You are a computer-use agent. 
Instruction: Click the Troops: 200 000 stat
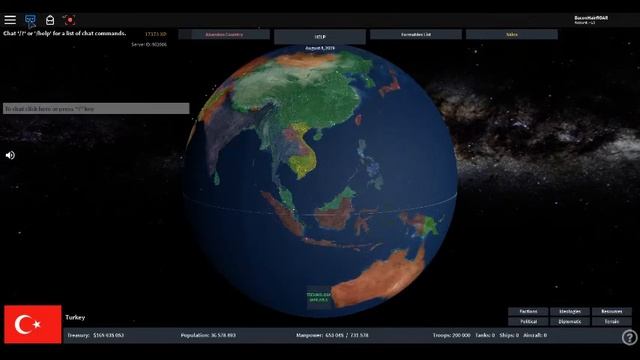(451, 335)
